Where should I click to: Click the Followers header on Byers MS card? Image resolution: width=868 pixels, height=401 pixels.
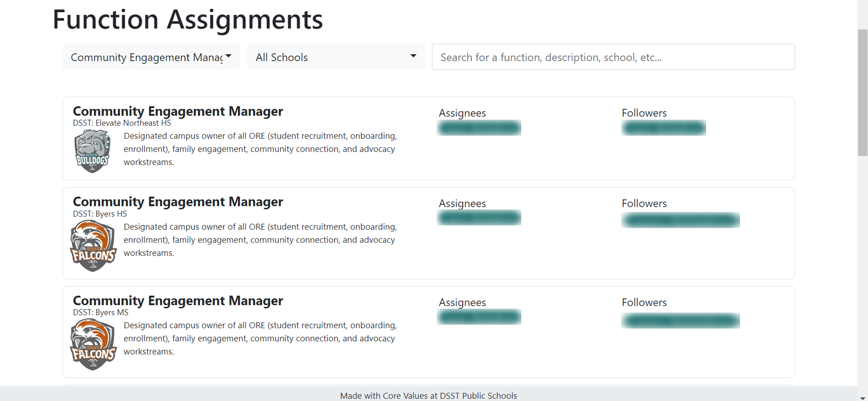click(644, 302)
